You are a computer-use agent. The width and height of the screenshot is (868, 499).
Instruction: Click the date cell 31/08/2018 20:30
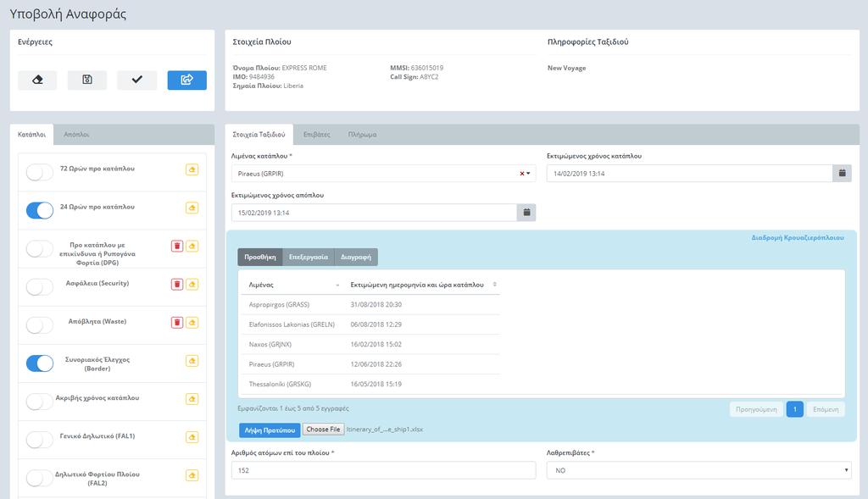pos(376,305)
